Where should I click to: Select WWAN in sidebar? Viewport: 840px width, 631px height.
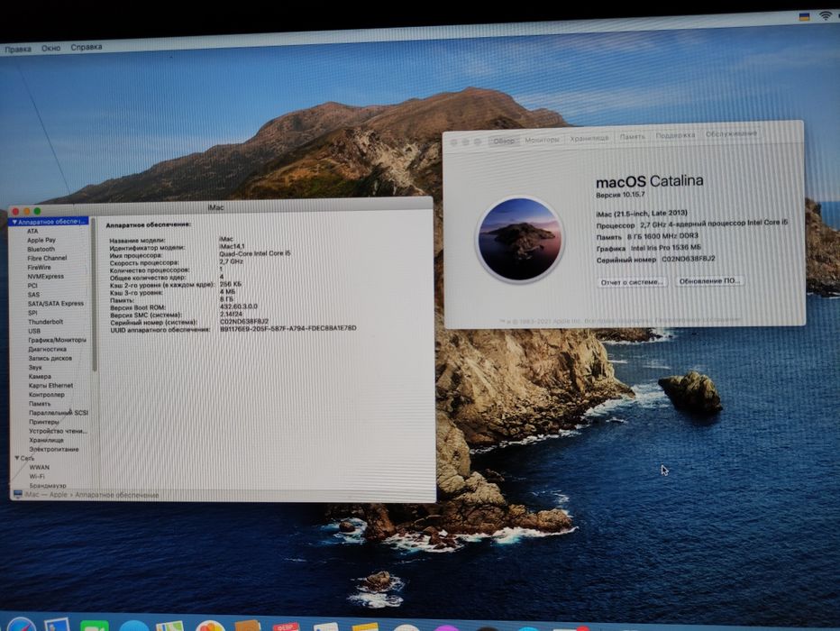(40, 467)
